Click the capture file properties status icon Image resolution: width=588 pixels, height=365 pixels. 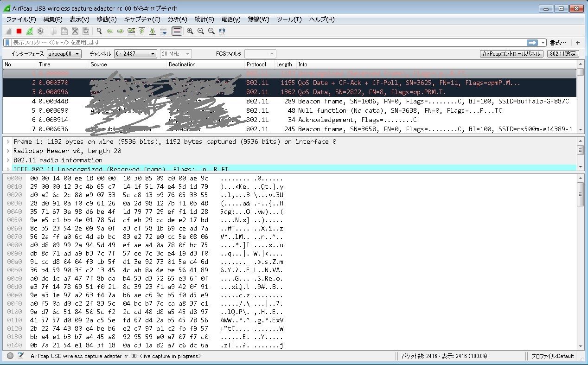pyautogui.click(x=20, y=356)
